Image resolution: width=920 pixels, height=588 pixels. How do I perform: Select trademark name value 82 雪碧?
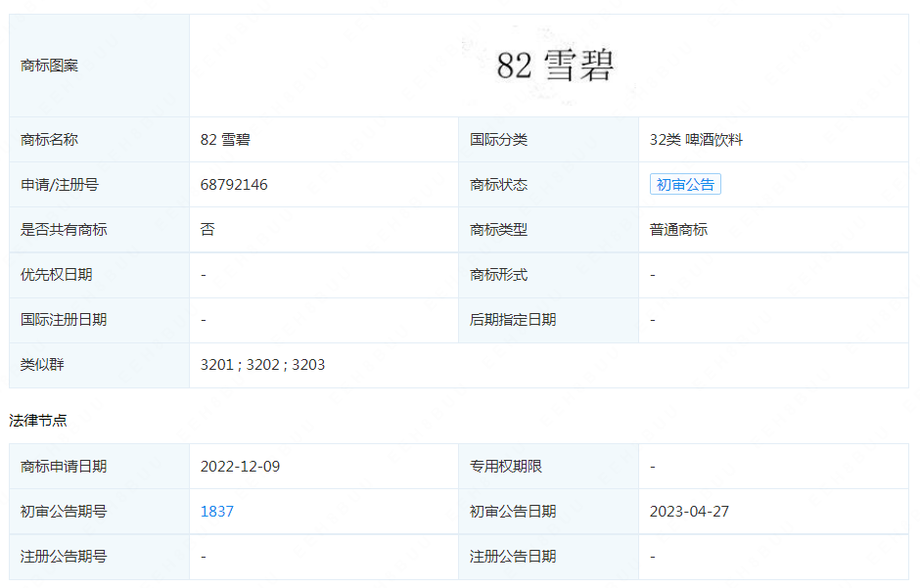click(225, 140)
